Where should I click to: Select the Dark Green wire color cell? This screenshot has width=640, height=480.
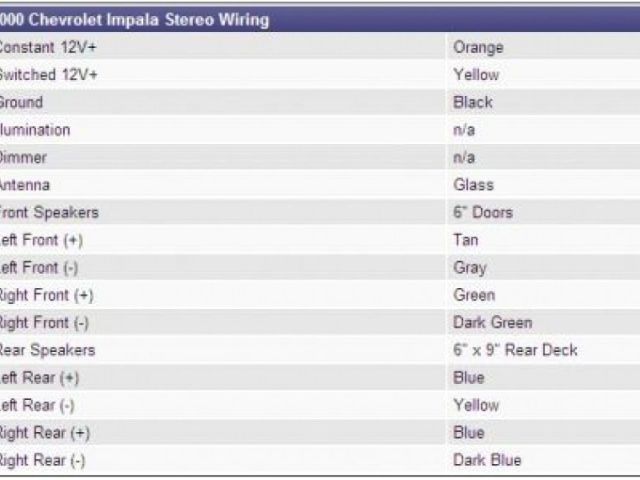coord(493,323)
